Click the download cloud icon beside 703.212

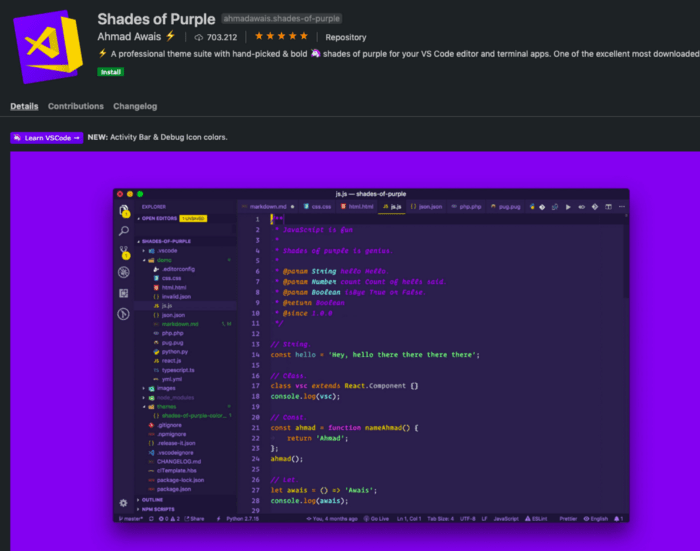point(199,38)
